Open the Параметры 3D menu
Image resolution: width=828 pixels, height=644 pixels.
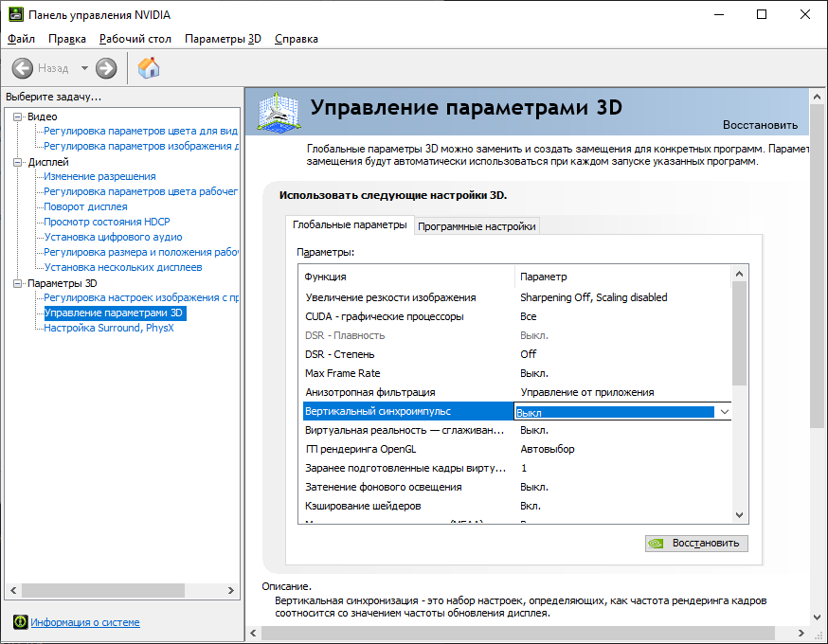coord(223,39)
